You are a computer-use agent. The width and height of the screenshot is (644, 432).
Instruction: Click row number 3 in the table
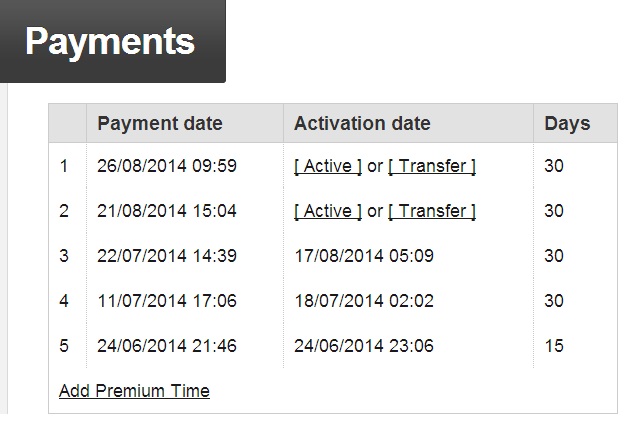coord(64,256)
